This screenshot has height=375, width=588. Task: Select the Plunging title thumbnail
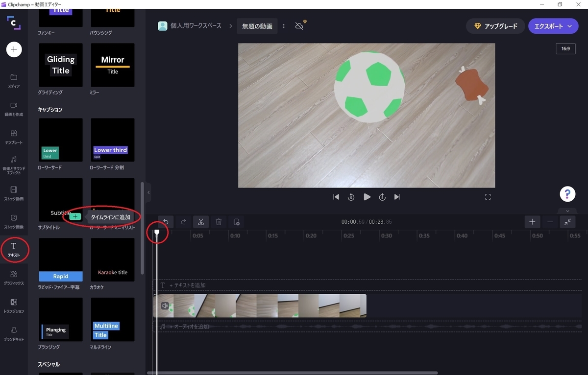click(61, 320)
